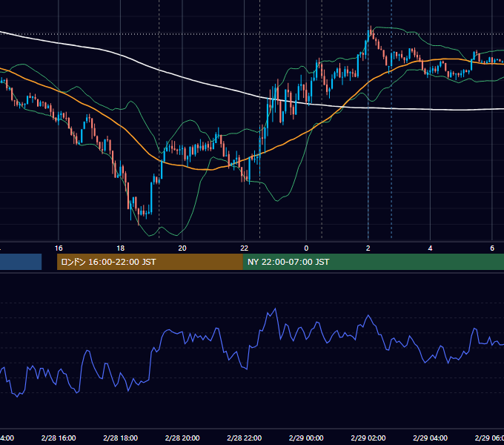
Task: Click the 2/28 16:00 date label
Action: tap(59, 438)
